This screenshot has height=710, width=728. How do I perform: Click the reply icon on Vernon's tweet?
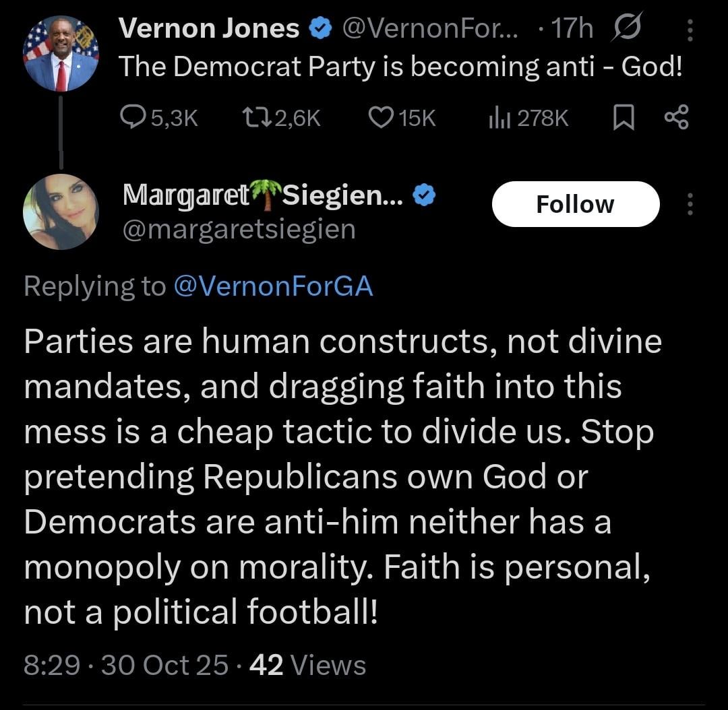coord(133,119)
